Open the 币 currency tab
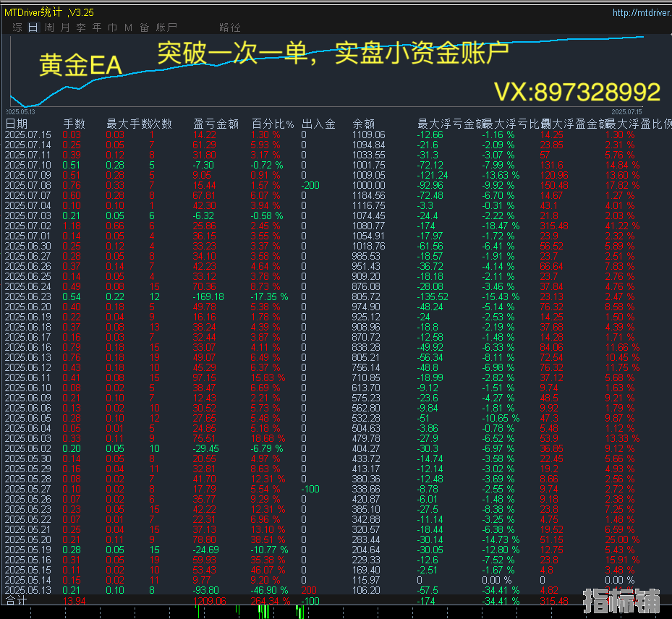672x619 pixels. (113, 27)
